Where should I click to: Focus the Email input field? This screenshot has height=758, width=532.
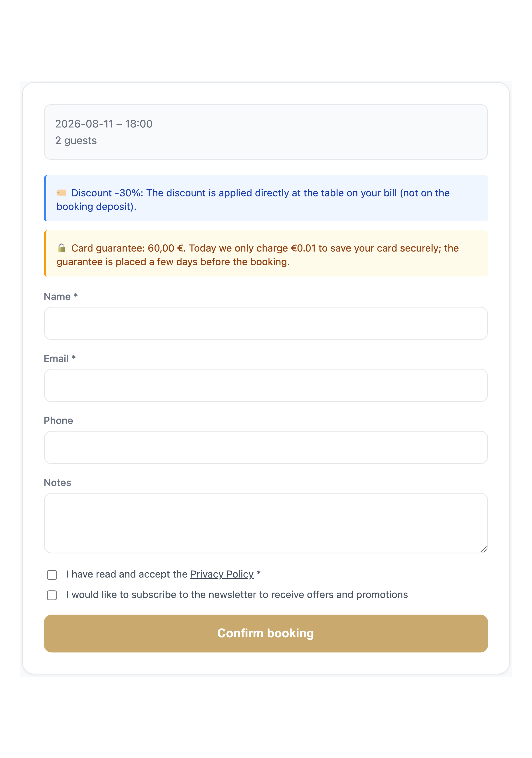click(x=266, y=385)
